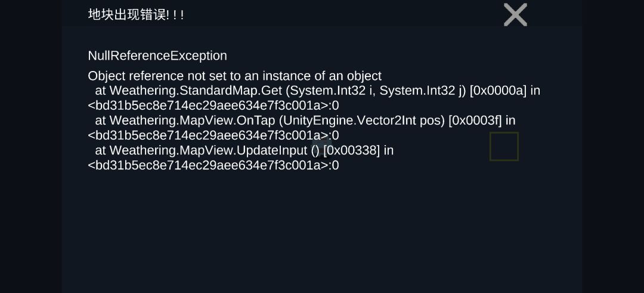
Task: Click the hash line under the StandardMap.Get entry
Action: [x=213, y=106]
